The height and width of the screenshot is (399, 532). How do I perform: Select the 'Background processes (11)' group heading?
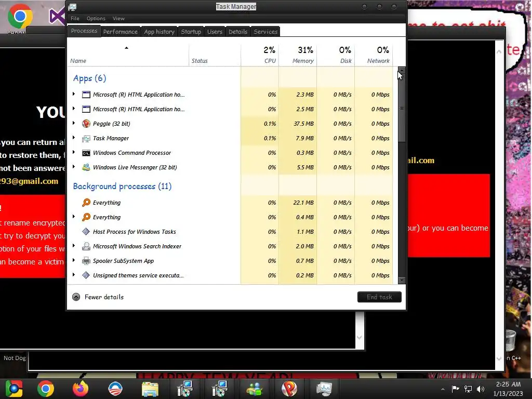pyautogui.click(x=122, y=187)
